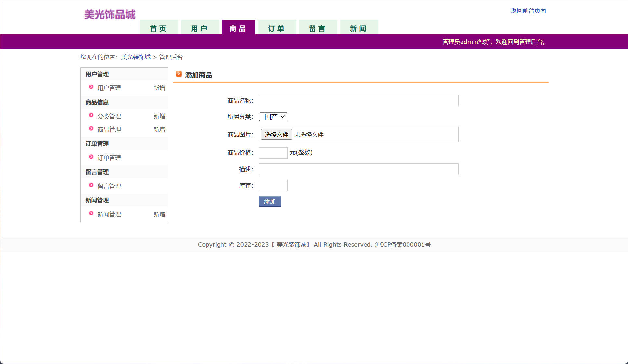Select the 库存 stock input field
Image resolution: width=628 pixels, height=364 pixels.
click(x=273, y=186)
